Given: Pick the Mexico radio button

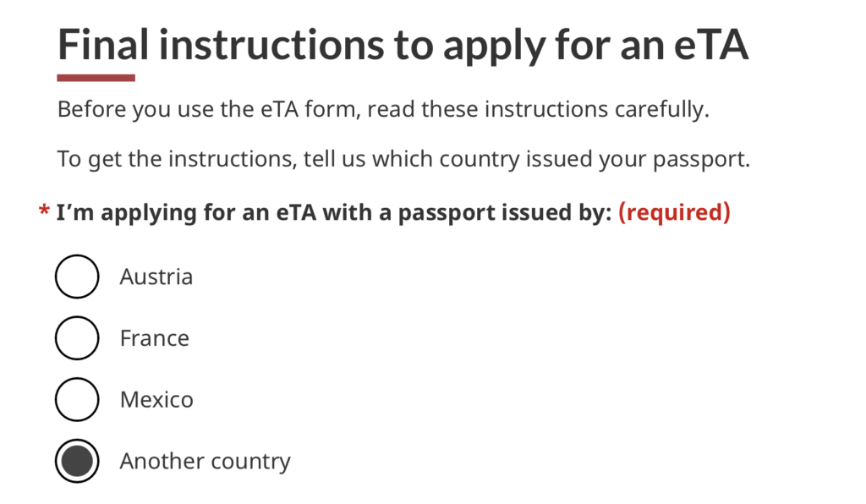Looking at the screenshot, I should [77, 399].
